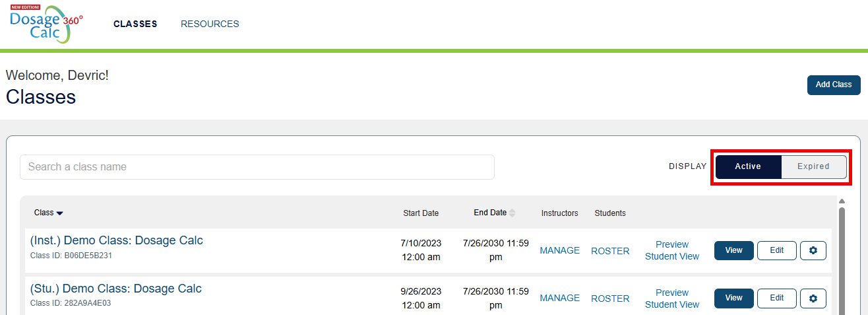Image resolution: width=868 pixels, height=315 pixels.
Task: Preview Student View for Inst. Demo Class
Action: point(672,250)
